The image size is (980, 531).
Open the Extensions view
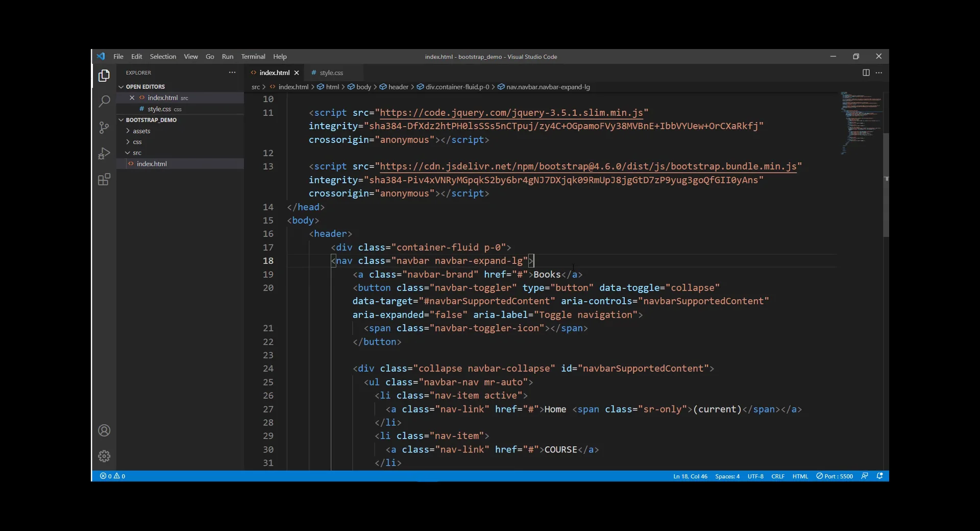point(104,180)
